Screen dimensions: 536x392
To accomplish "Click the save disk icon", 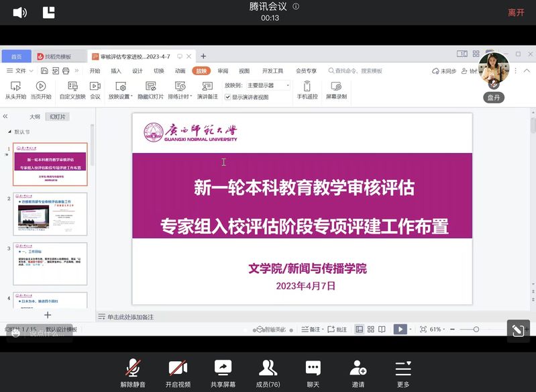I will tap(44, 70).
